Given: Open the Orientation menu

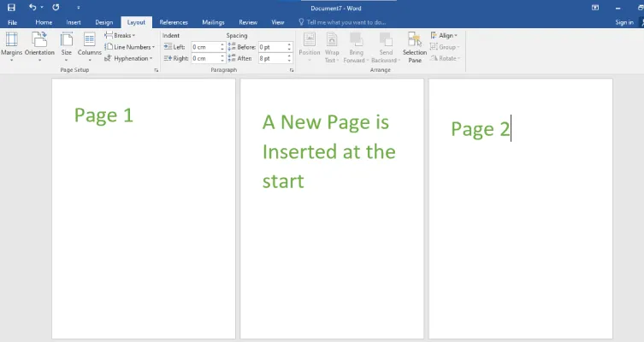Looking at the screenshot, I should click(x=39, y=47).
